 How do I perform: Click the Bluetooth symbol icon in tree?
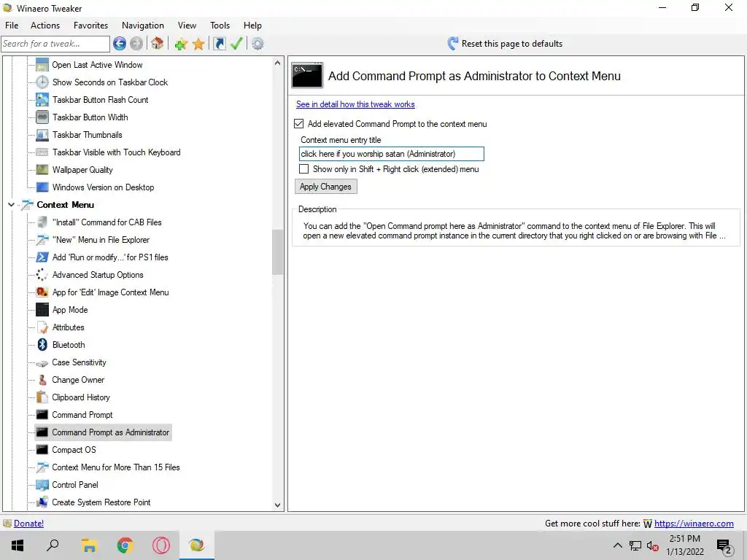42,345
